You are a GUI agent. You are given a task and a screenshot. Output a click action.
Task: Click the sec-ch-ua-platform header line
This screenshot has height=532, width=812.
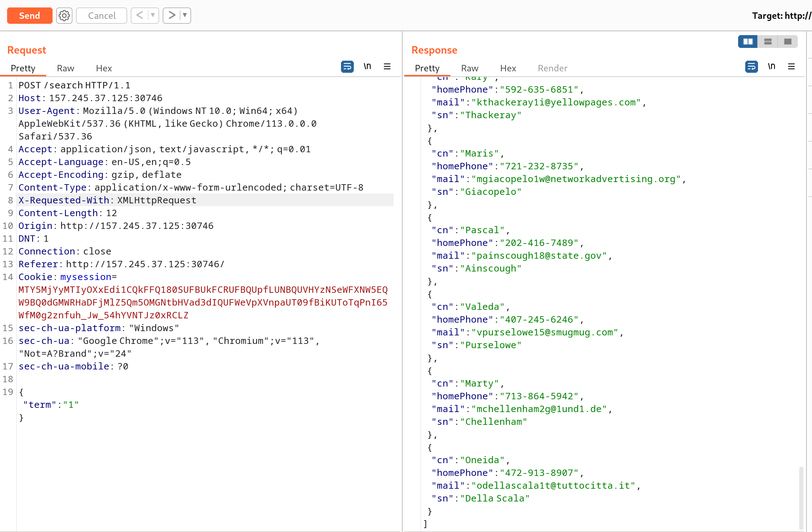(98, 328)
